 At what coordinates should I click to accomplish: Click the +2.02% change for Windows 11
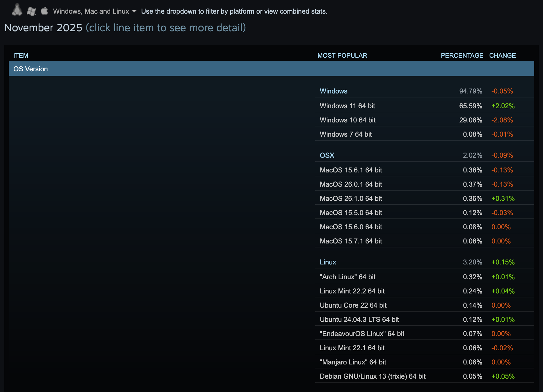pos(503,106)
